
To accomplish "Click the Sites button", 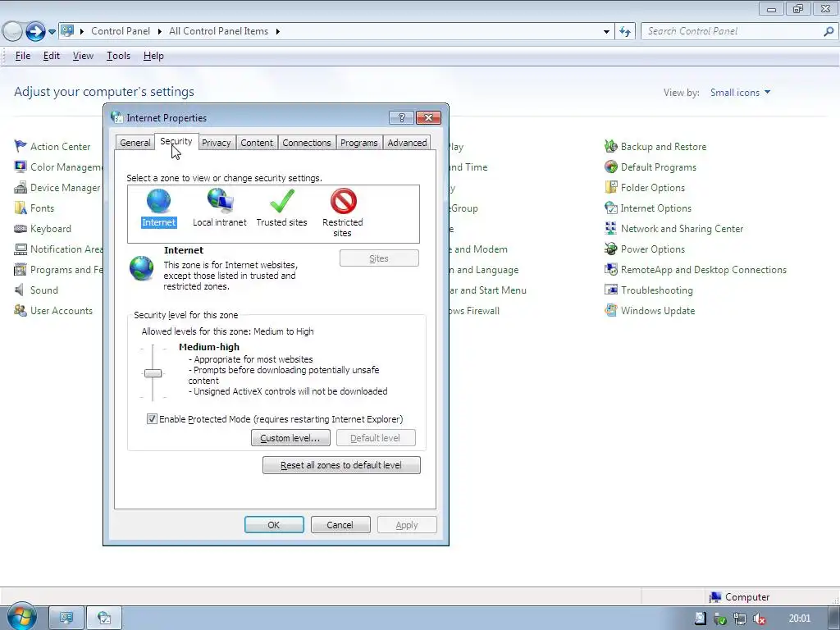I will [379, 258].
